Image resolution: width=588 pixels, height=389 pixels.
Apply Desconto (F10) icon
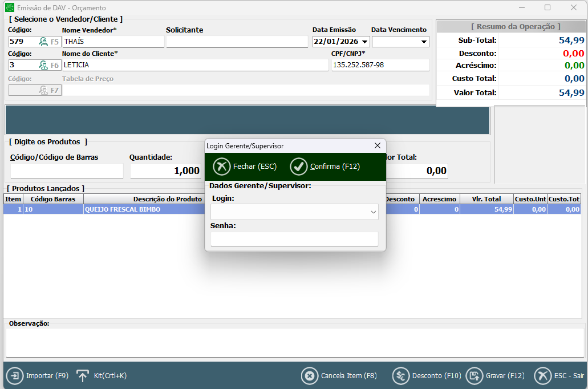[400, 376]
